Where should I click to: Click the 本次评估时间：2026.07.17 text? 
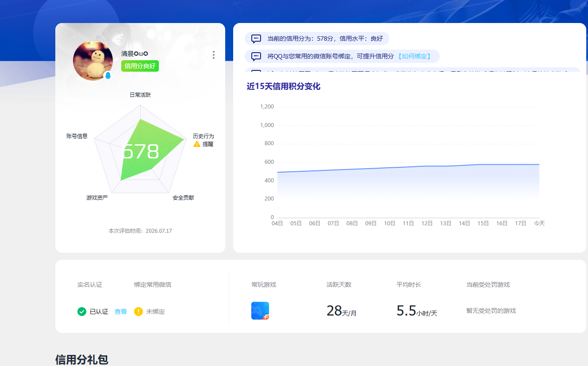[140, 231]
